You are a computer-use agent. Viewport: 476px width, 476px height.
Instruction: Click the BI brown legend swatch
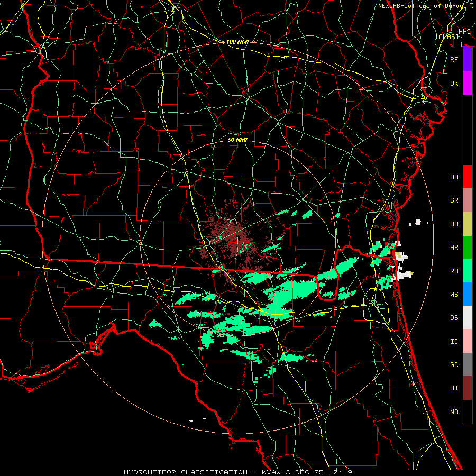(467, 388)
